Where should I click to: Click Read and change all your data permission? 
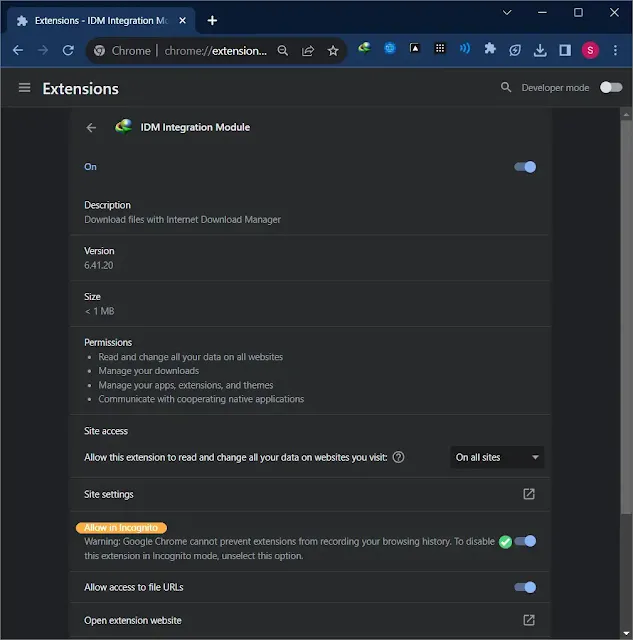pyautogui.click(x=191, y=357)
